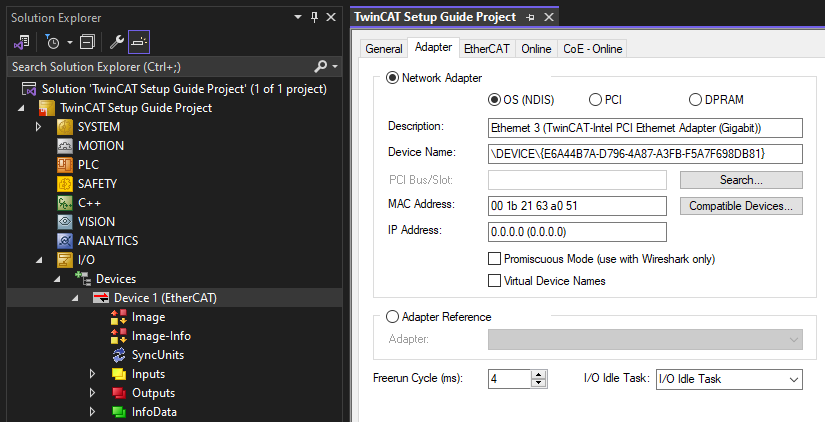Select the red Outputs icon

click(119, 393)
